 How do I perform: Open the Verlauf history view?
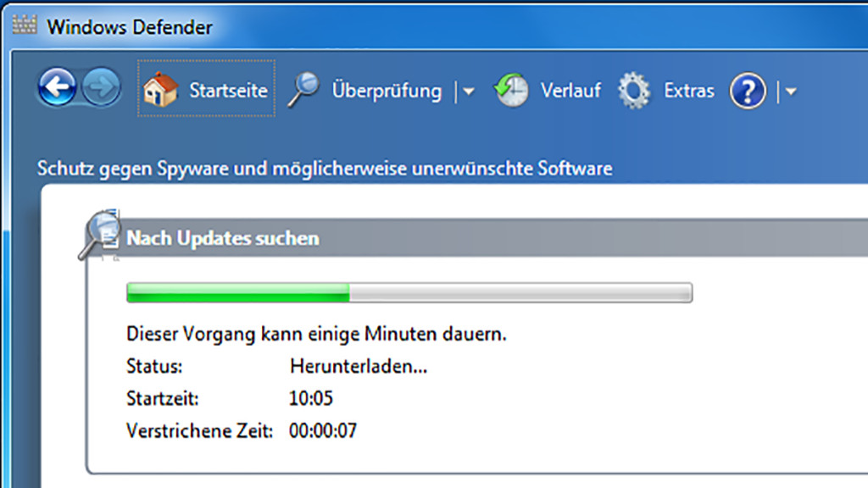pos(570,90)
